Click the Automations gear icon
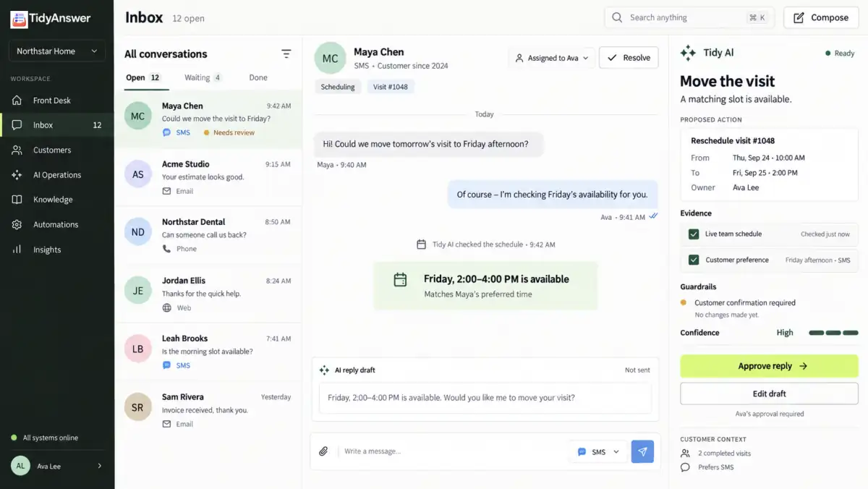This screenshot has height=489, width=868. pos(17,224)
